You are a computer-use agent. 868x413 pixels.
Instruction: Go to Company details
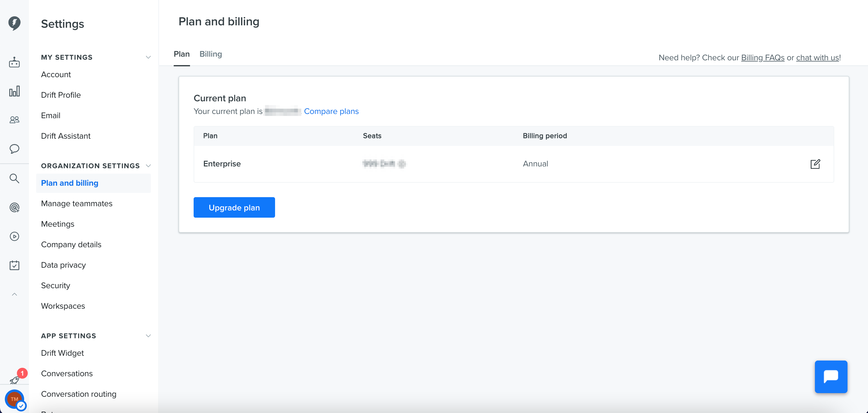click(71, 244)
